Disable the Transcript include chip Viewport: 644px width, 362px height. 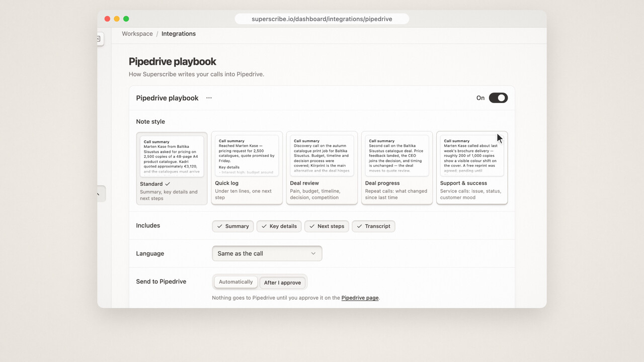[x=373, y=226]
